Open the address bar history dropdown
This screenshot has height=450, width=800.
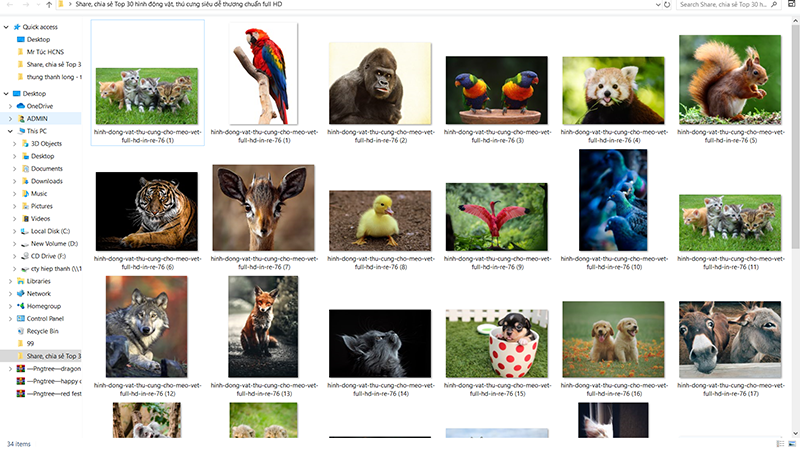click(658, 5)
